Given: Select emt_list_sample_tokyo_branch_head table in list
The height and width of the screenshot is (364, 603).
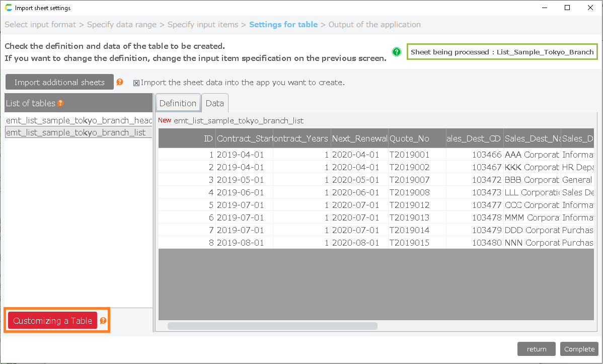Looking at the screenshot, I should [79, 120].
